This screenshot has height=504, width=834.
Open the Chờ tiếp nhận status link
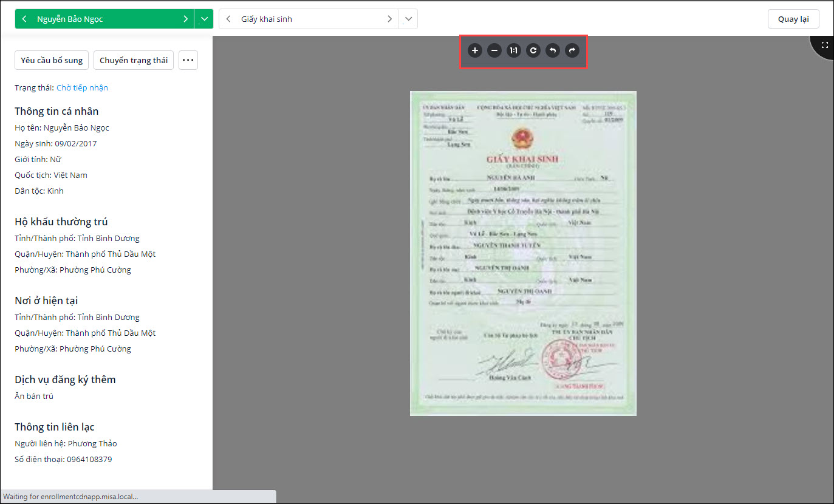pos(82,87)
